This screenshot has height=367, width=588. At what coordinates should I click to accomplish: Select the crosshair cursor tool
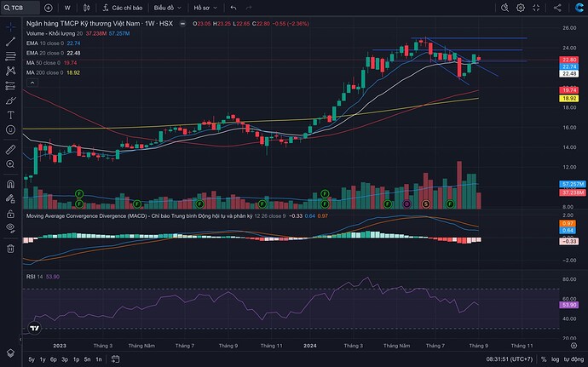click(x=10, y=26)
